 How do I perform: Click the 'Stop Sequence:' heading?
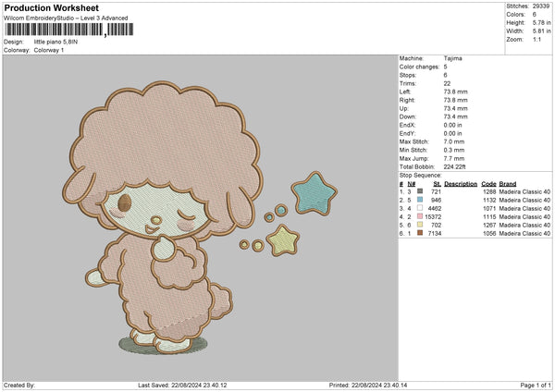[x=421, y=175]
